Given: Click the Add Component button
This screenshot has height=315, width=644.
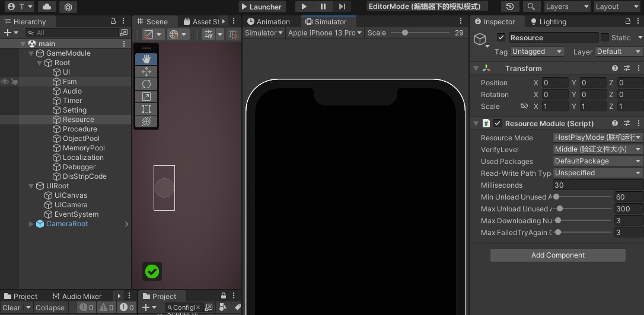Looking at the screenshot, I should tap(558, 255).
